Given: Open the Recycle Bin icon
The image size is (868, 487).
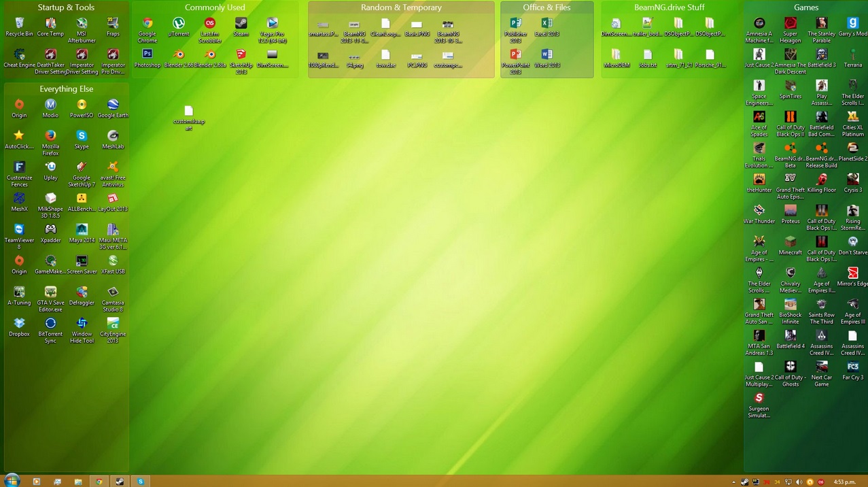Looking at the screenshot, I should click(19, 27).
